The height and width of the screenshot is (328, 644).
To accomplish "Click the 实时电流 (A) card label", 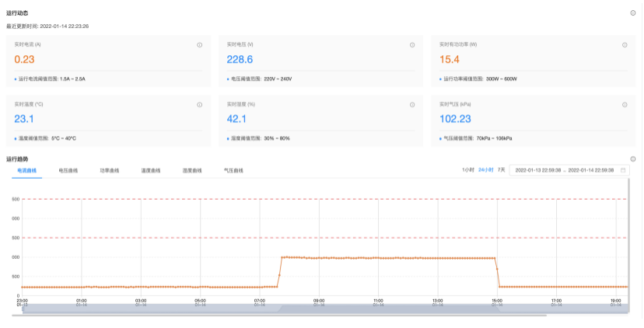I will tap(27, 44).
